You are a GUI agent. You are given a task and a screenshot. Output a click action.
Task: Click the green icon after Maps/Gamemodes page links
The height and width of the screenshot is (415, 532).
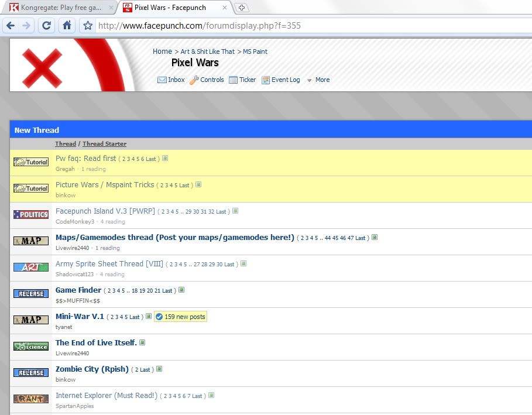click(x=375, y=237)
